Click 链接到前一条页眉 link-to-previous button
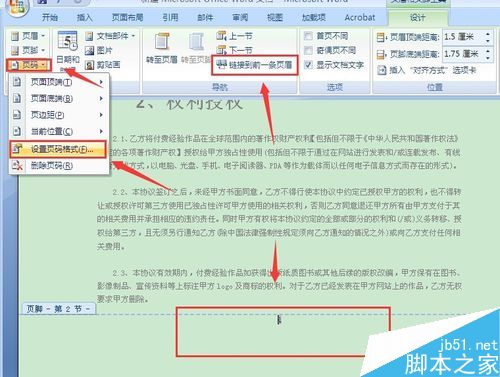 (254, 65)
